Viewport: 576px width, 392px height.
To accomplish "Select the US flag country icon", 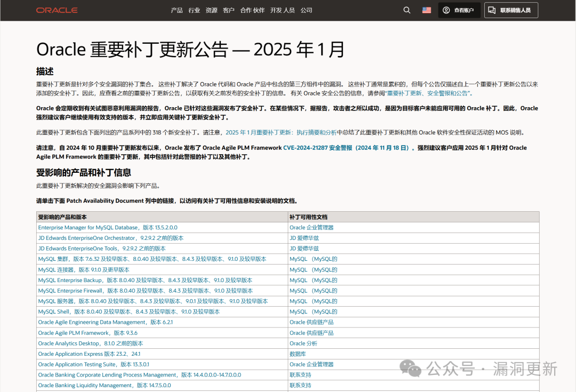I will pyautogui.click(x=427, y=10).
